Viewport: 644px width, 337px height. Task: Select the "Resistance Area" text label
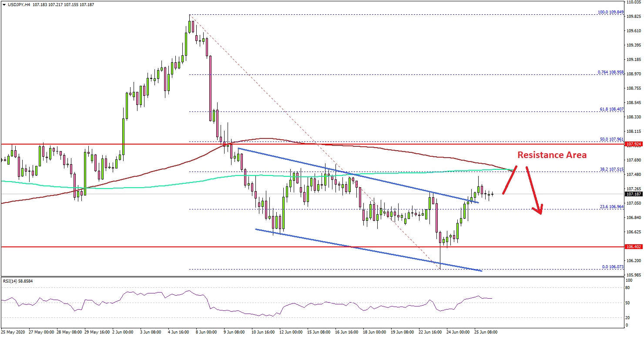point(551,155)
